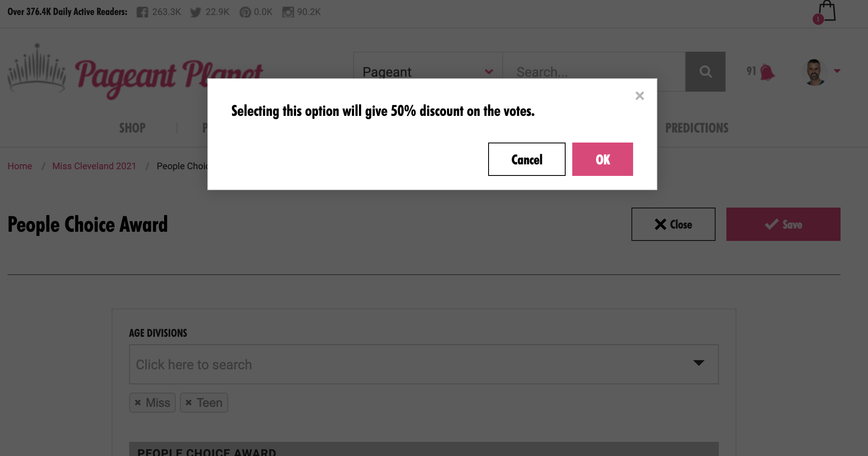Cancel the 50% discount dialog

tap(526, 159)
